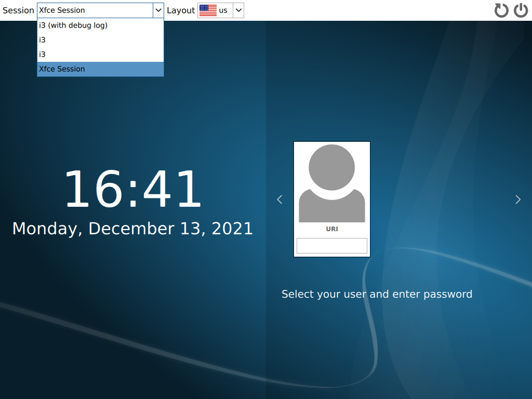Show next user with right chevron

point(518,199)
